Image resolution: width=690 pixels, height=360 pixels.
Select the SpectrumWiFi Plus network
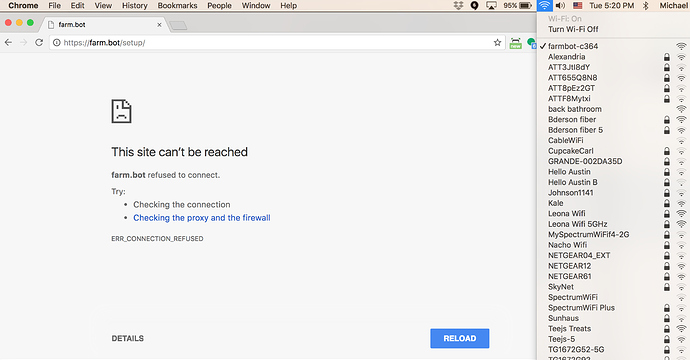[x=613, y=308]
